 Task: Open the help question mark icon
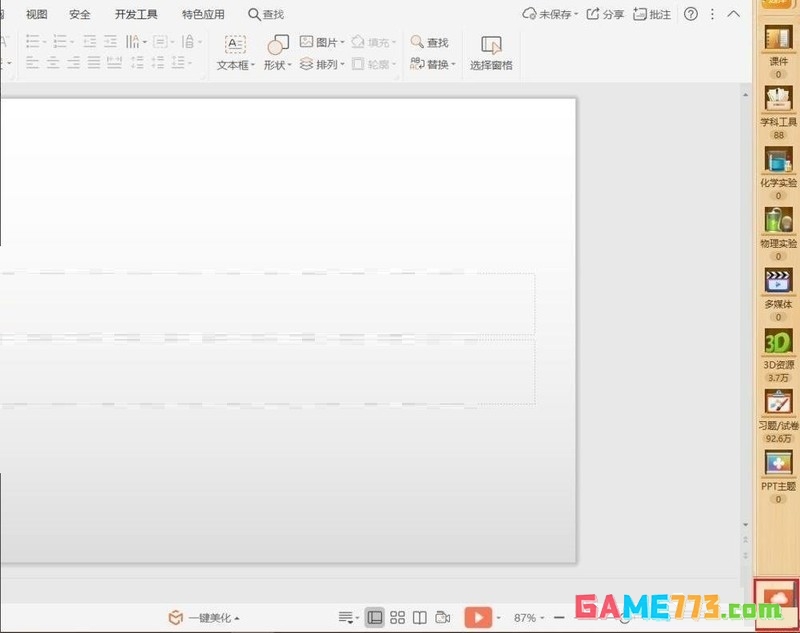click(690, 14)
